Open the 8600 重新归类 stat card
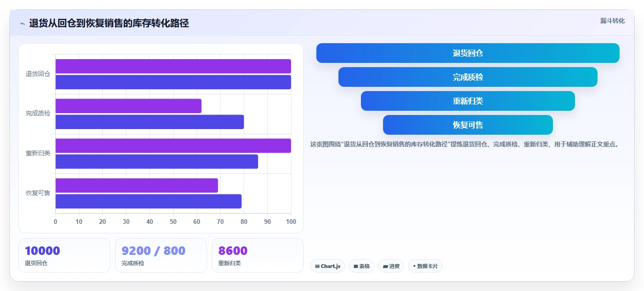 point(258,255)
